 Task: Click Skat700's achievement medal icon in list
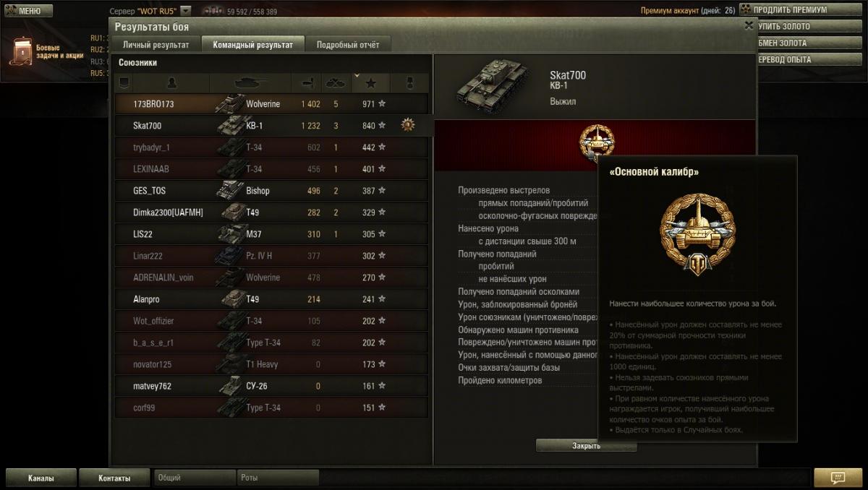(409, 125)
